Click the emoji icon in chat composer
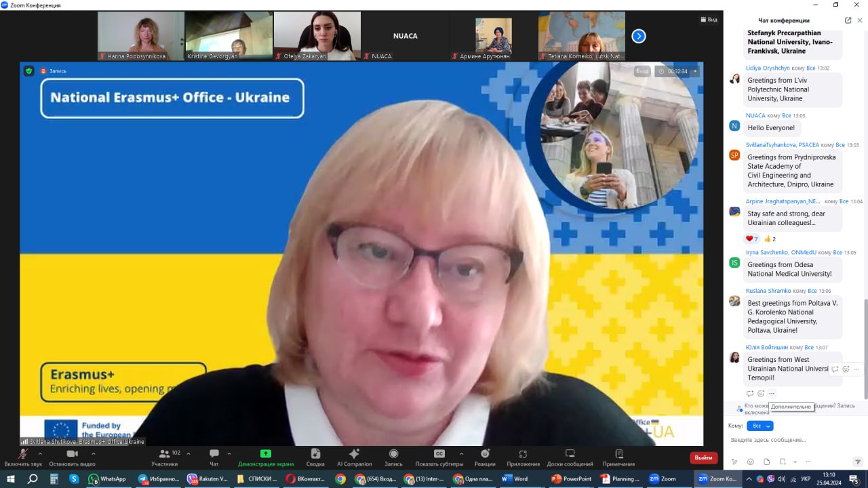This screenshot has width=868, height=488. coord(749,462)
